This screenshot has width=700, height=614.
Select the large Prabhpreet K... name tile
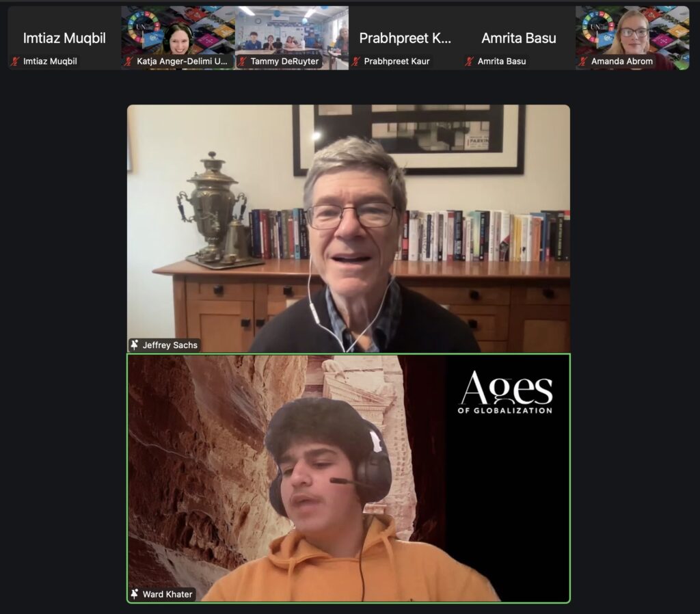pos(405,38)
